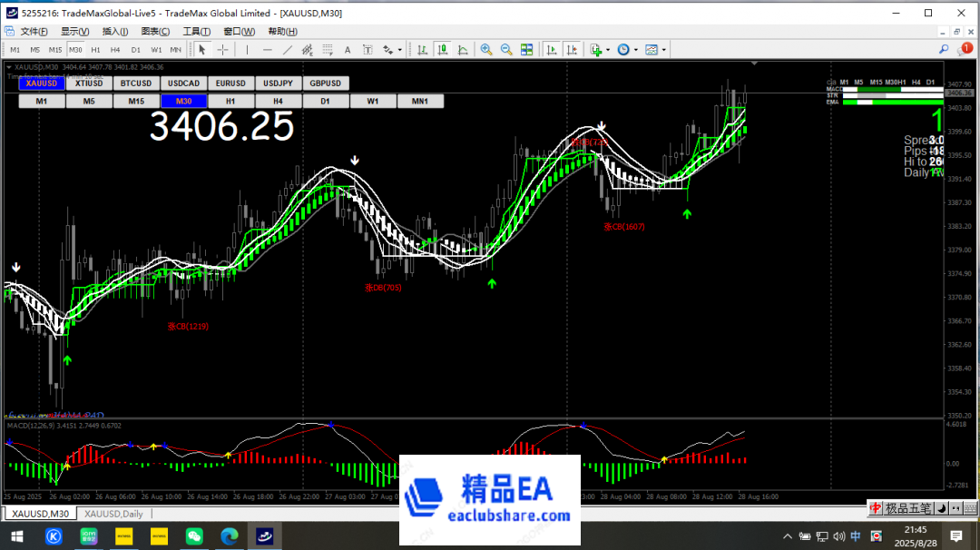Toggle the chart shift option

(x=573, y=50)
